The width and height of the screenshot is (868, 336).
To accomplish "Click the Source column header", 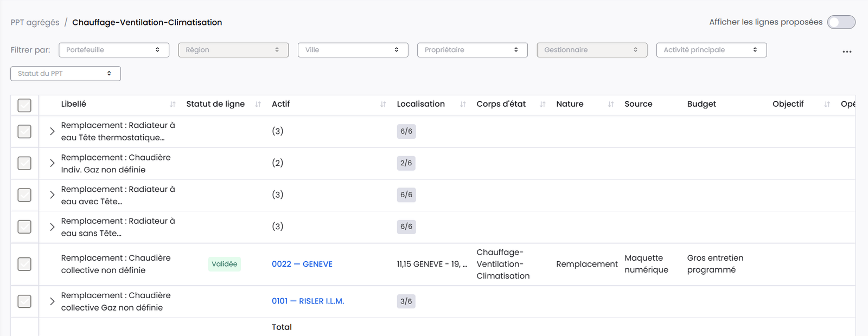I will pos(639,104).
